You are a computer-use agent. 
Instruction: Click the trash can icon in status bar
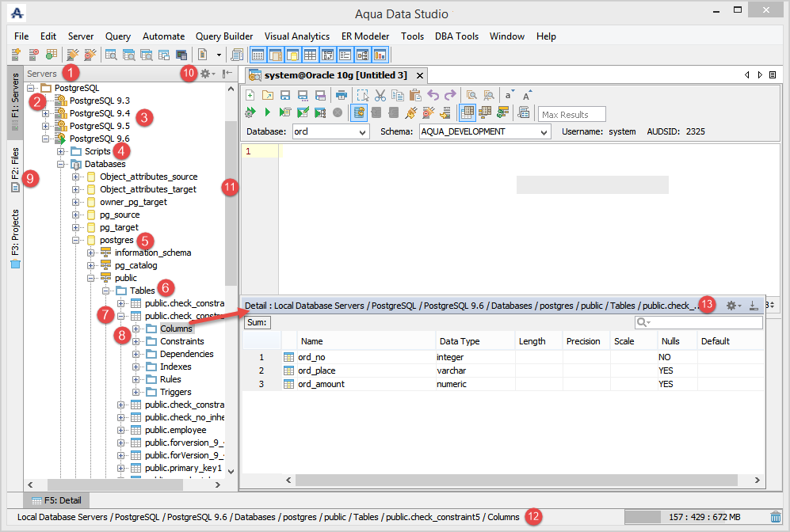click(776, 517)
